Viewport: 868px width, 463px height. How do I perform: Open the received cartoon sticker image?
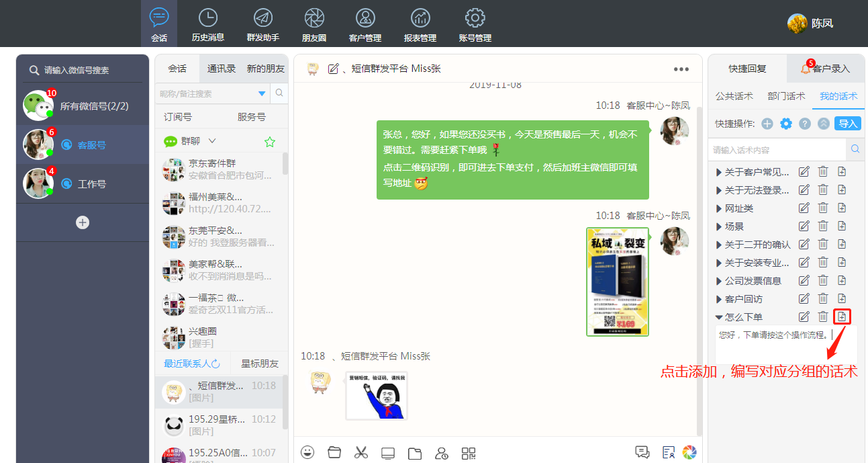[377, 396]
